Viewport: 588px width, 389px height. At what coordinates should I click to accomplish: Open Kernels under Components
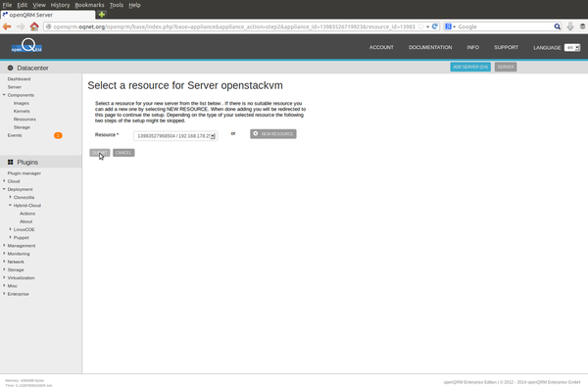[22, 111]
